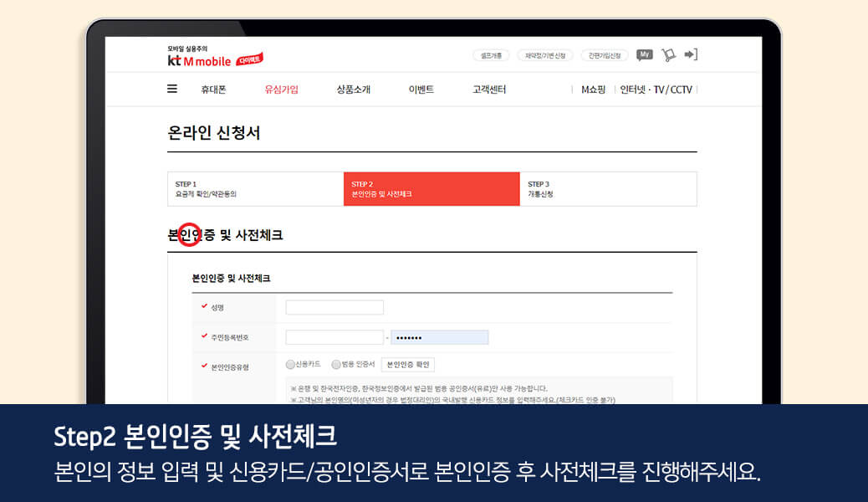Click the 온라인 신청서 heading
Viewport: 868px width, 502px height.
pos(214,133)
